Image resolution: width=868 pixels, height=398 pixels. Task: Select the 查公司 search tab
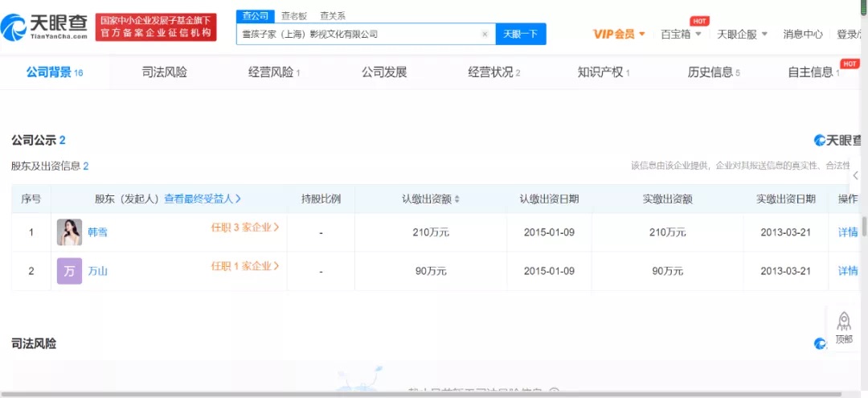tap(256, 15)
